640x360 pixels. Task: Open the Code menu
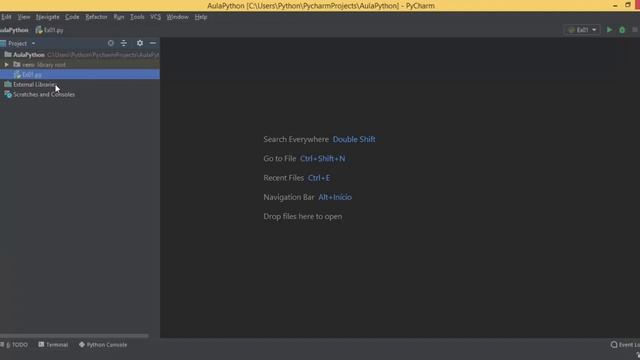pyautogui.click(x=72, y=17)
